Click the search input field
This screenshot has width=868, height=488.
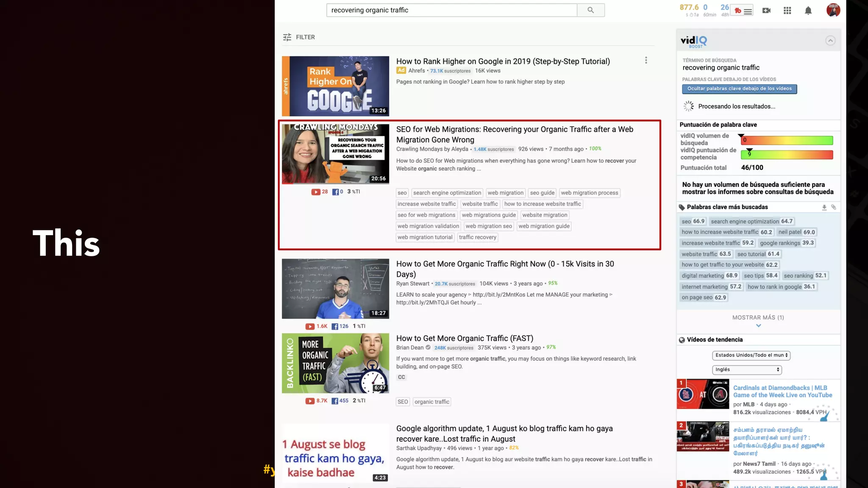click(x=452, y=10)
